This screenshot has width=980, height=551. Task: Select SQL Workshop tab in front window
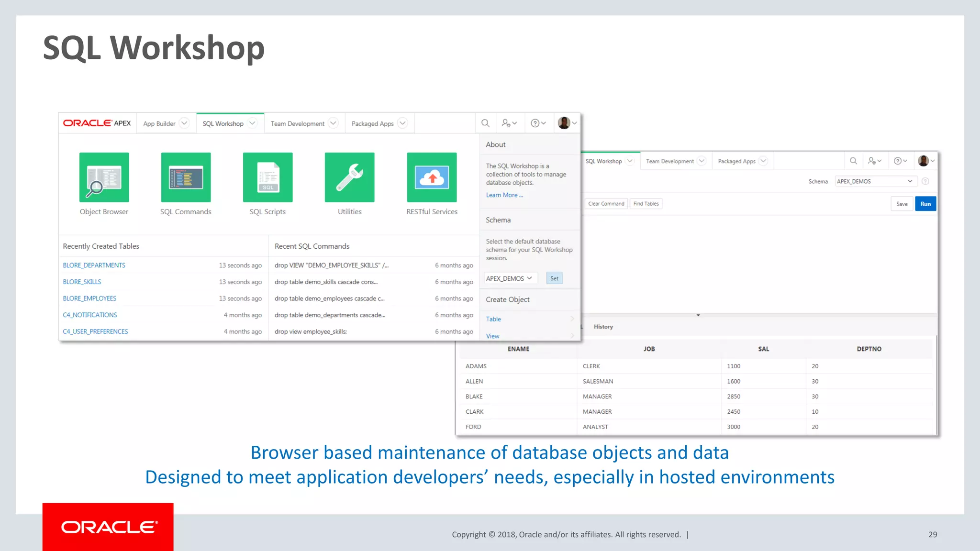point(223,123)
